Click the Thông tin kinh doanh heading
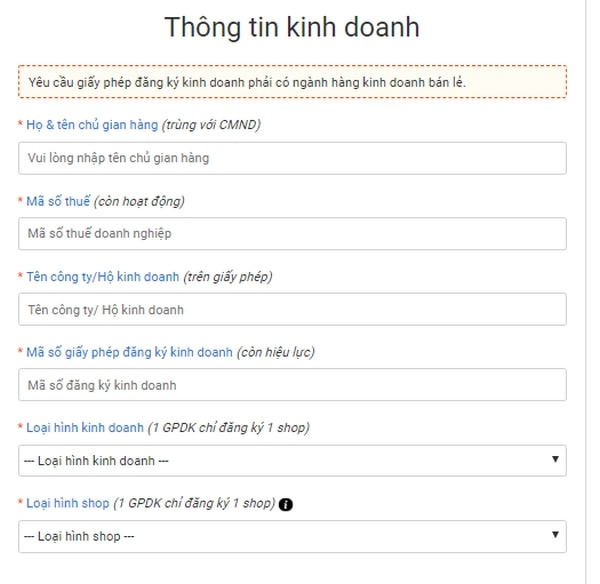 tap(292, 27)
